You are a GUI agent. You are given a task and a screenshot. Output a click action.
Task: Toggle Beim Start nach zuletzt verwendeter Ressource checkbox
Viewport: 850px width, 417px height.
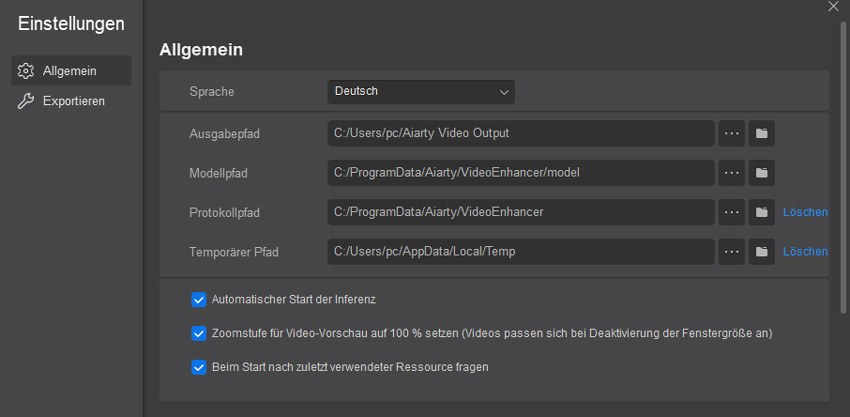coord(199,367)
